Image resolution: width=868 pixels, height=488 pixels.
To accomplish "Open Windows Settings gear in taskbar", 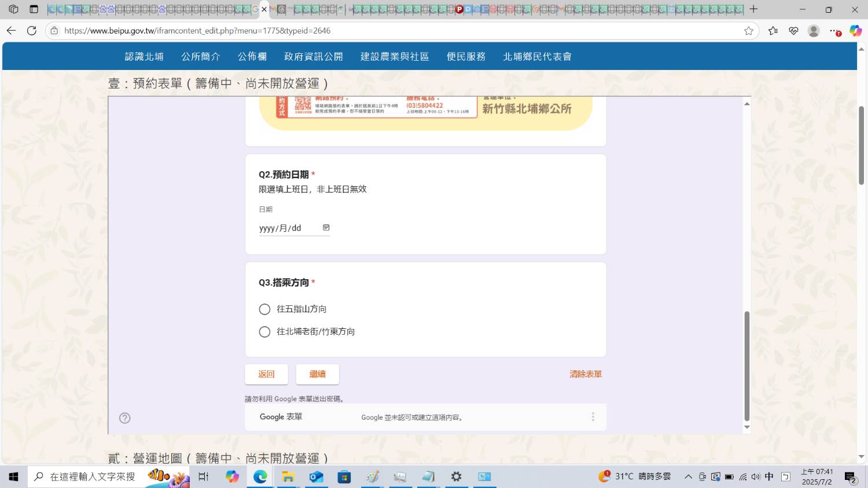I will (457, 476).
